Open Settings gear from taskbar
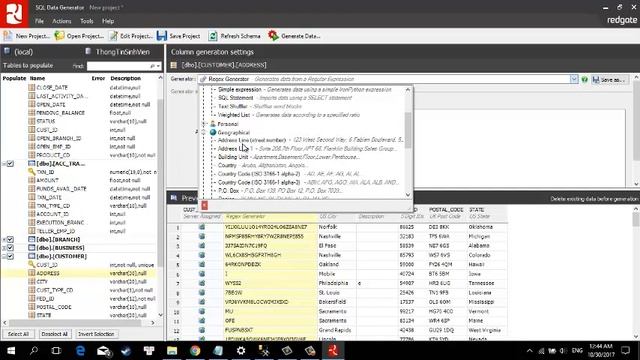640x360 pixels. 241,350
